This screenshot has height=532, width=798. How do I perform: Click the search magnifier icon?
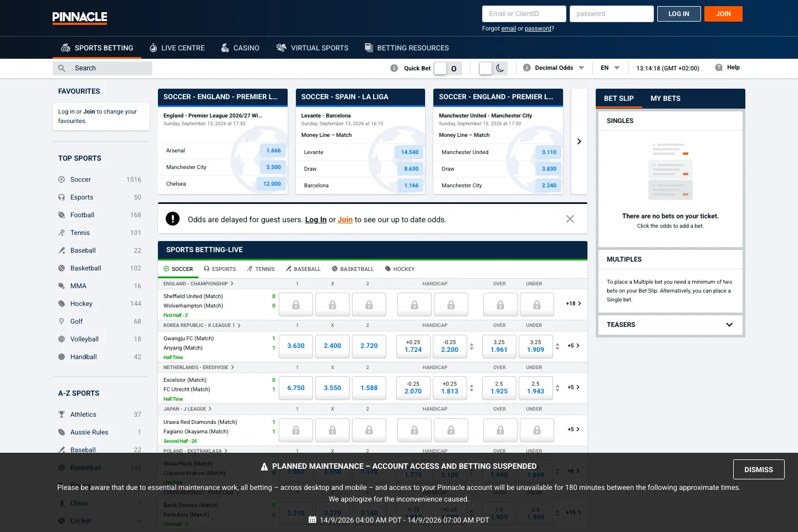[x=62, y=68]
